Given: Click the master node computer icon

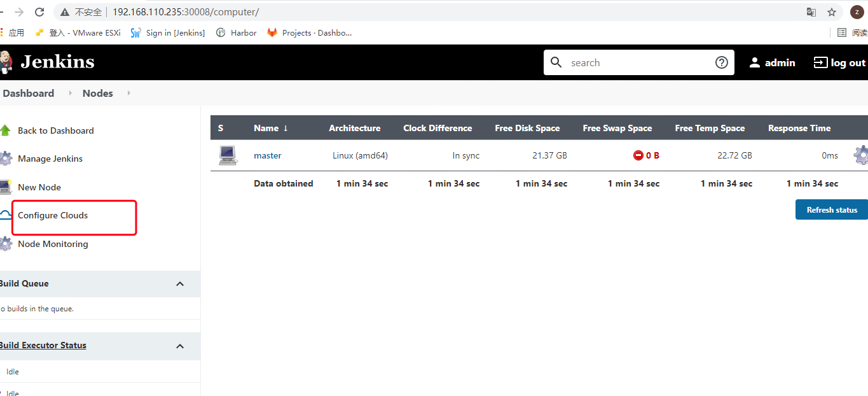Looking at the screenshot, I should click(x=227, y=155).
